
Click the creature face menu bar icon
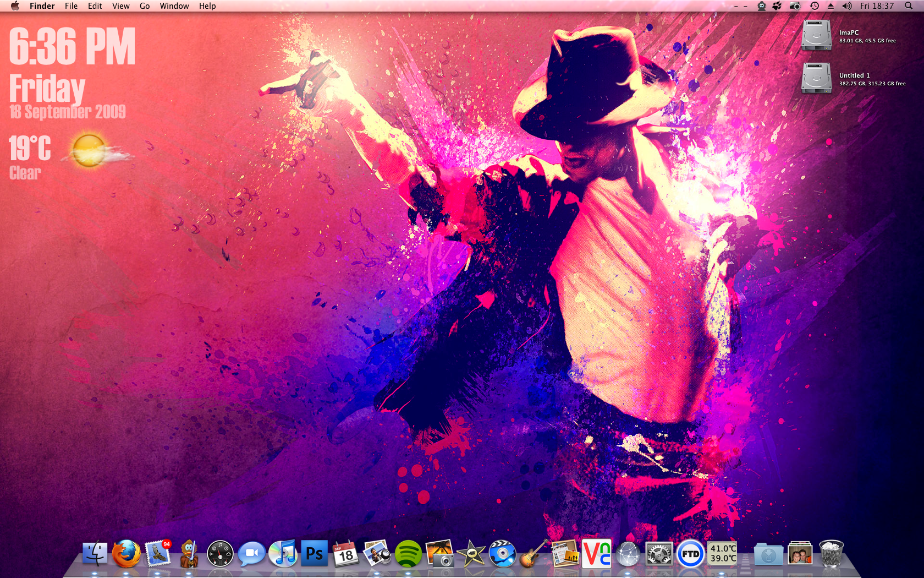[762, 6]
